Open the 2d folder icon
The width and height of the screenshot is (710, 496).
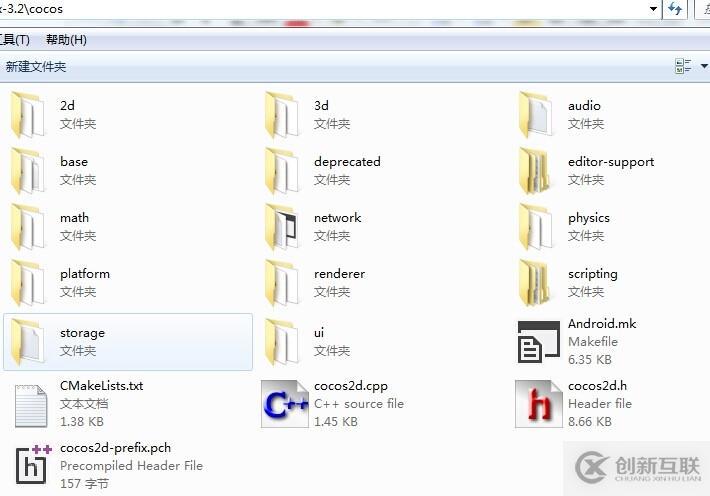click(x=28, y=114)
